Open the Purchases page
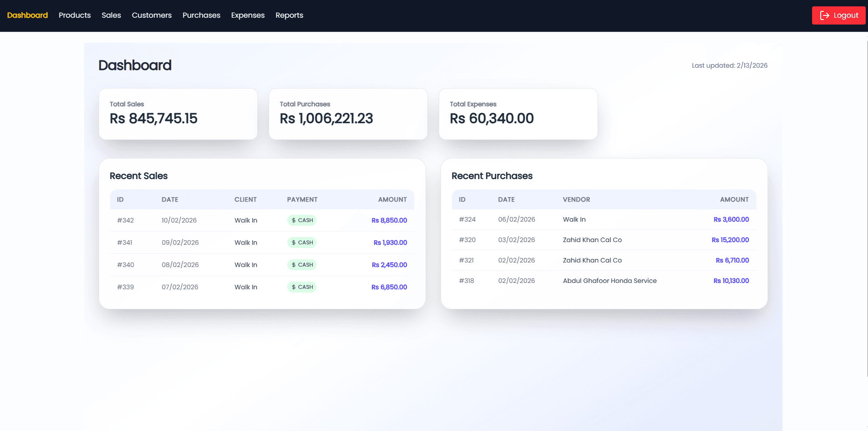The height and width of the screenshot is (431, 868). (x=201, y=15)
